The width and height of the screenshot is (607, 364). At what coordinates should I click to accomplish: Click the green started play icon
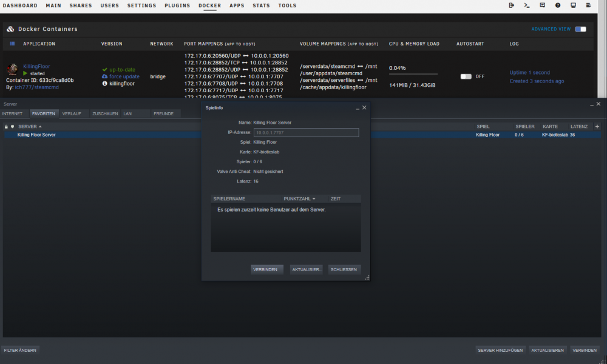(25, 73)
